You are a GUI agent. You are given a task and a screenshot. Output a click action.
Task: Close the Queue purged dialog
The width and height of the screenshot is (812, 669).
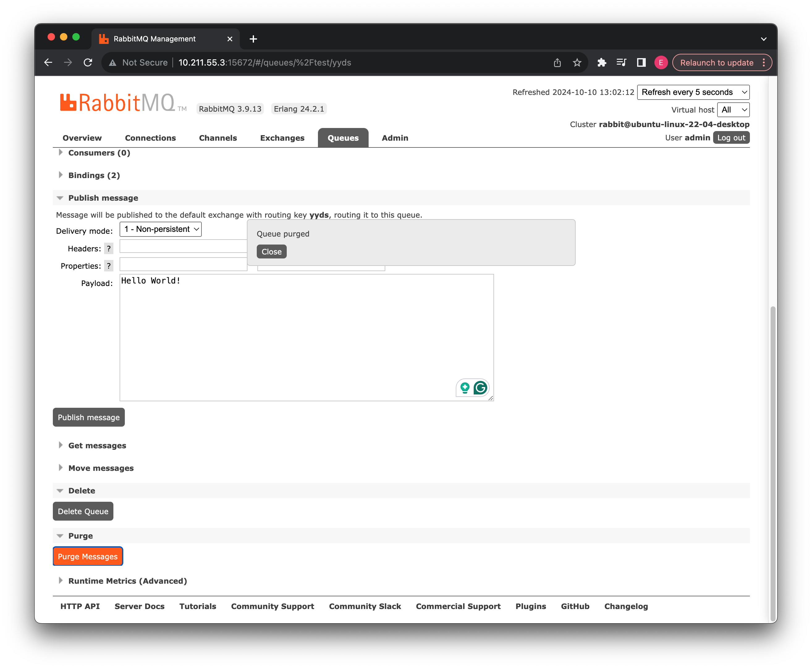[x=271, y=251]
